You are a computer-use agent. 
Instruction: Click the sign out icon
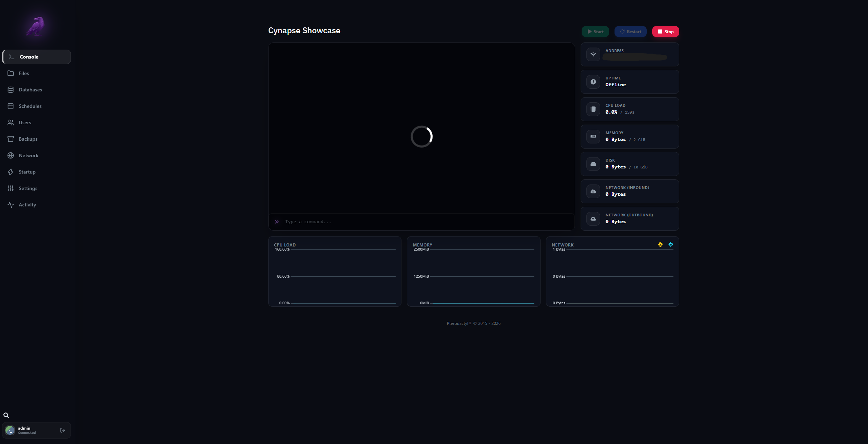(63, 430)
